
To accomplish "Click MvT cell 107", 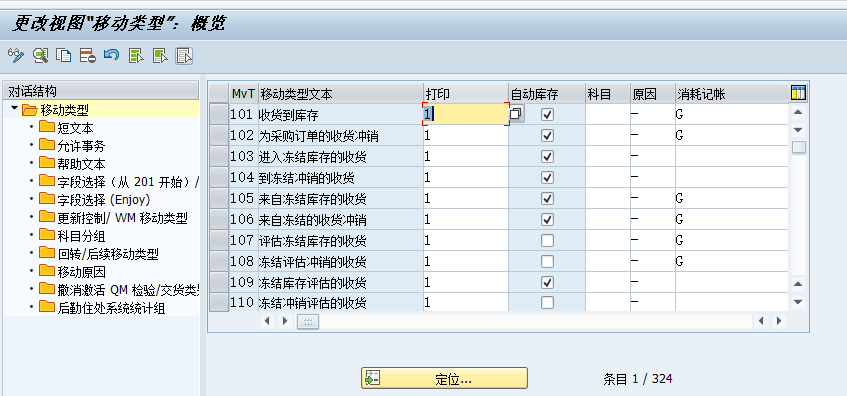I will coord(243,240).
